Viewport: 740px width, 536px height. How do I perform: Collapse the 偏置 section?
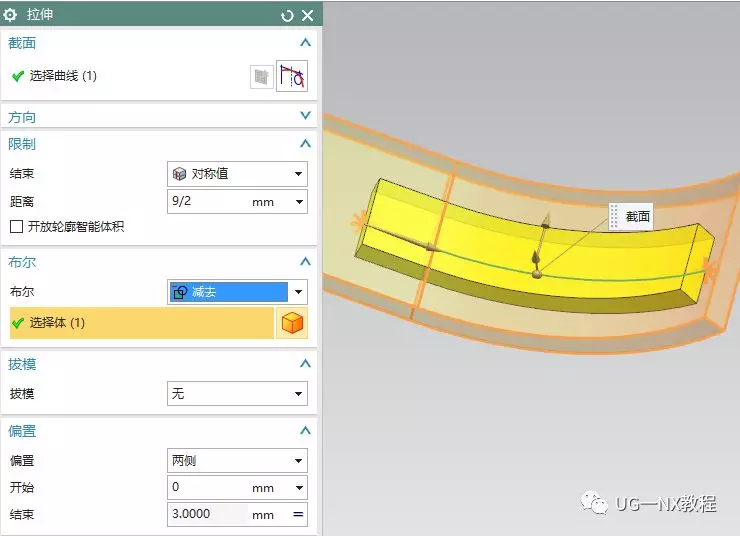pyautogui.click(x=305, y=431)
